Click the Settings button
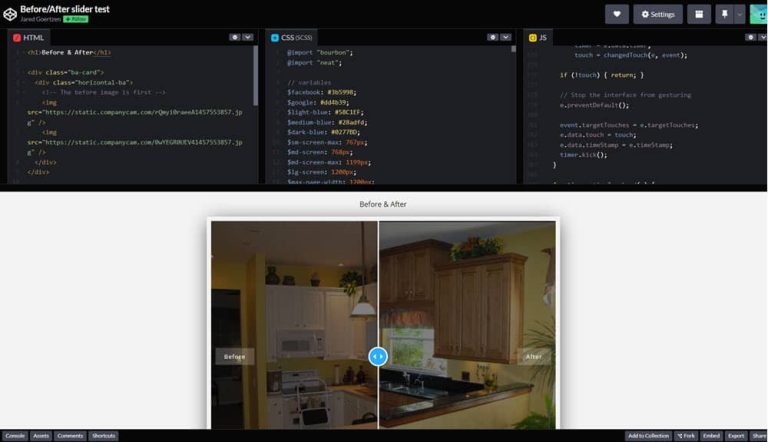 coord(658,14)
